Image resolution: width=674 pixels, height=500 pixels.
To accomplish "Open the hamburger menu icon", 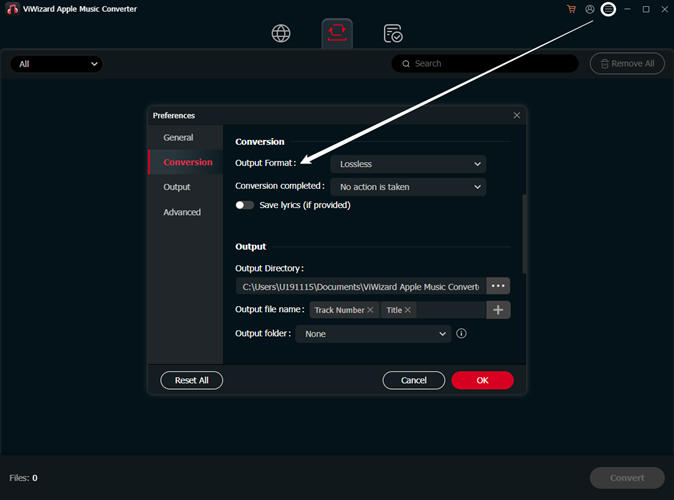I will pos(608,9).
